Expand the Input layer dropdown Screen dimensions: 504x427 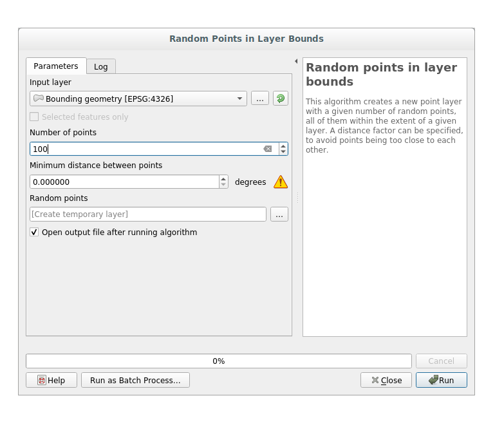point(239,99)
